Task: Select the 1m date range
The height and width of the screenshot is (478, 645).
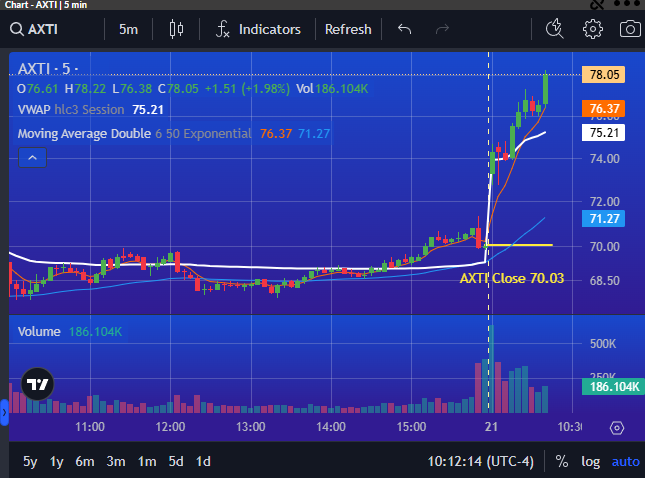Action: tap(147, 462)
